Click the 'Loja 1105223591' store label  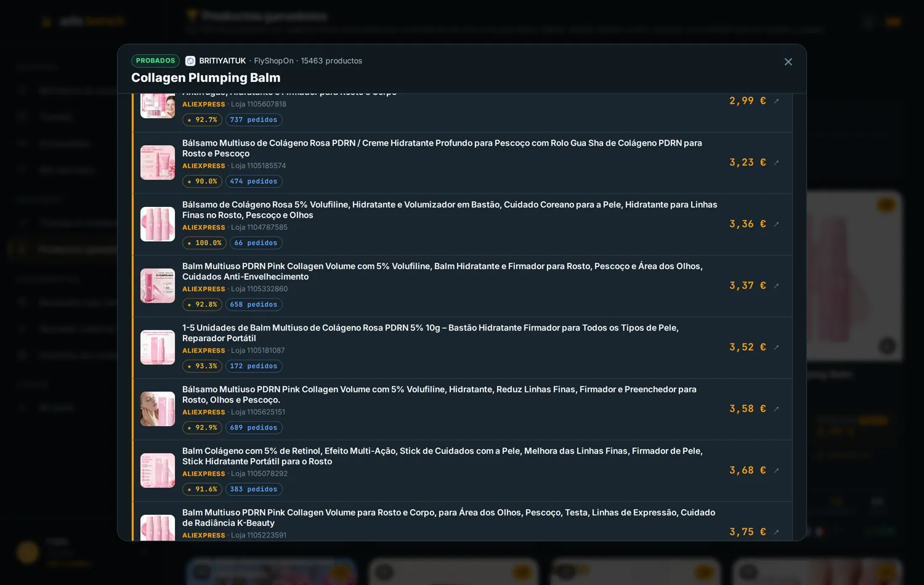point(259,535)
